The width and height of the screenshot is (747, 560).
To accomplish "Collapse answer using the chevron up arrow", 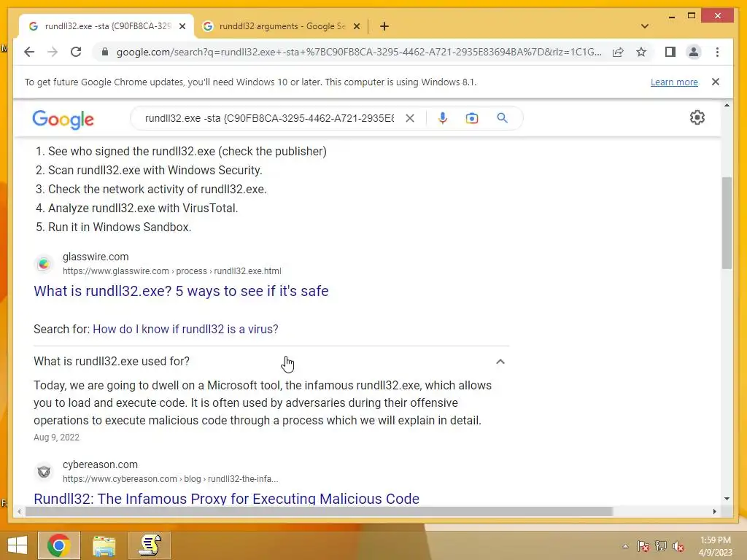I will (500, 362).
